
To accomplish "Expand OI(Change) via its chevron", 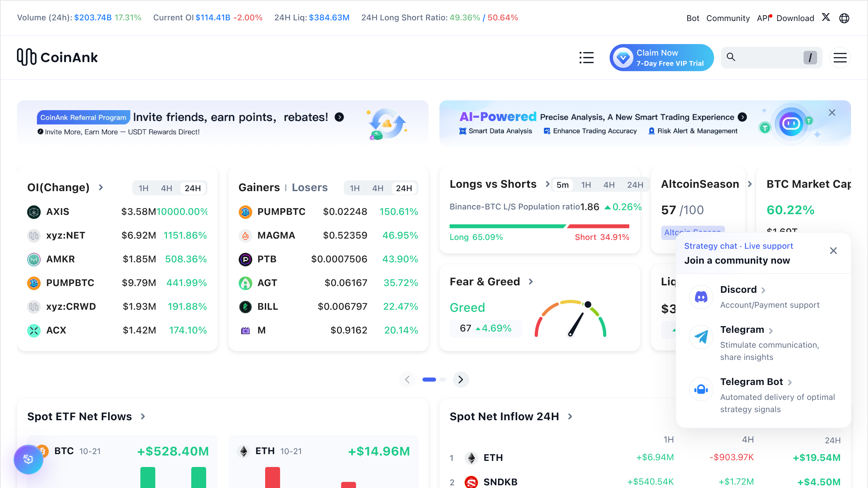I will [x=101, y=187].
